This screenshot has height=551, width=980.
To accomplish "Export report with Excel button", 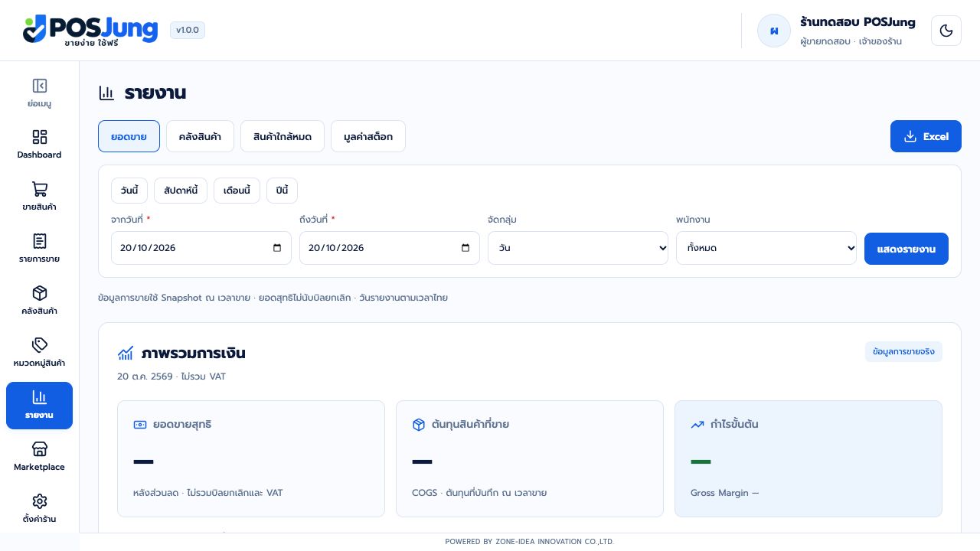I will click(926, 136).
